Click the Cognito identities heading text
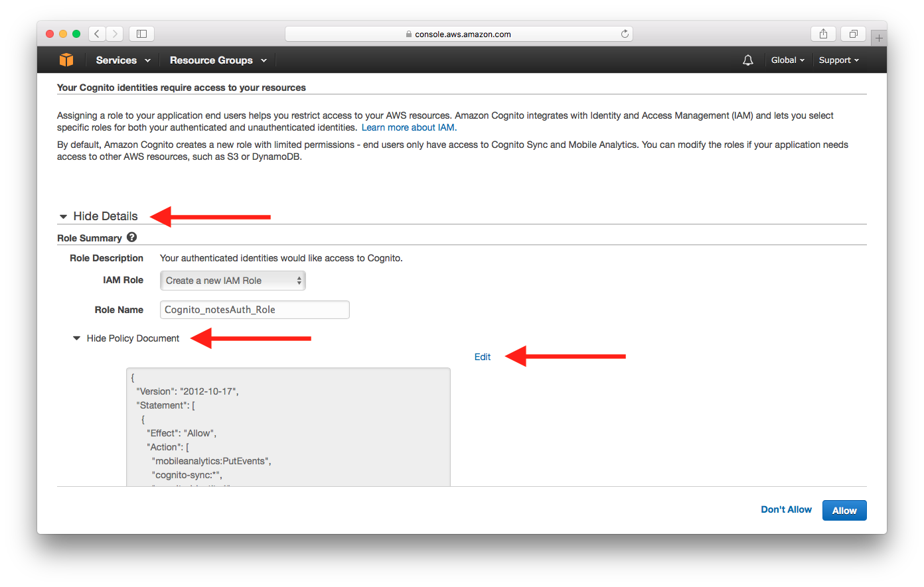The width and height of the screenshot is (924, 587). (181, 88)
